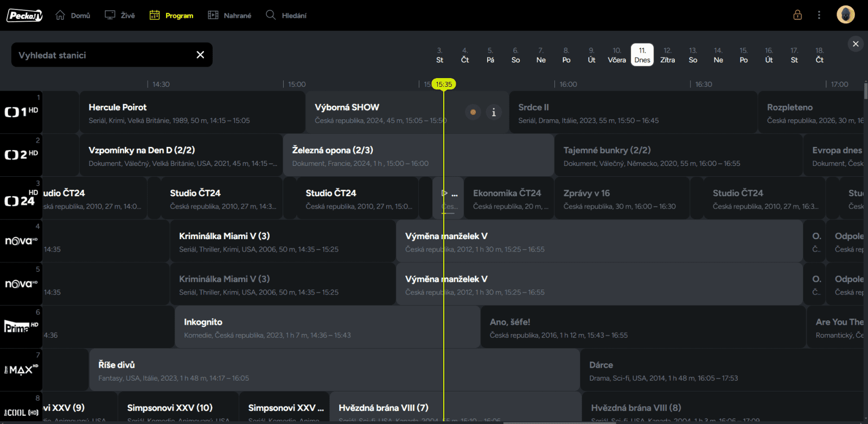Open Studio ČT24 at 14:30

(x=222, y=198)
